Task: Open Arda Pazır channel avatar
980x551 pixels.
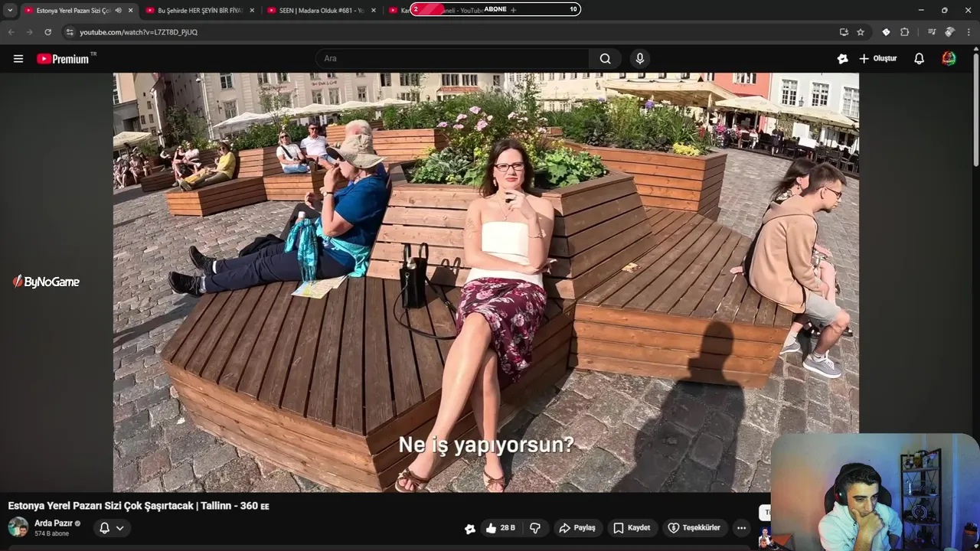Action: point(18,527)
